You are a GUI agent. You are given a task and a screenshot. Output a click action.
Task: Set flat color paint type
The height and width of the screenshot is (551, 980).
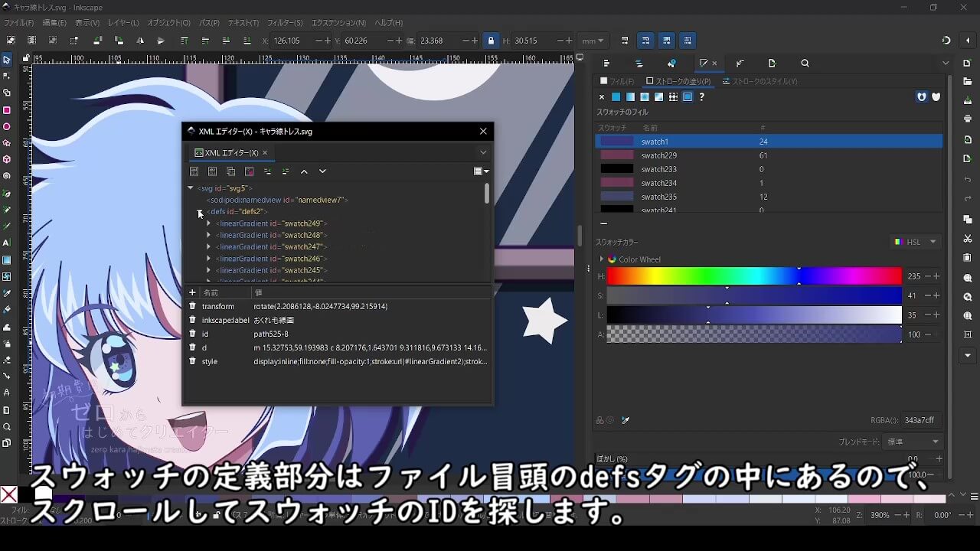616,97
